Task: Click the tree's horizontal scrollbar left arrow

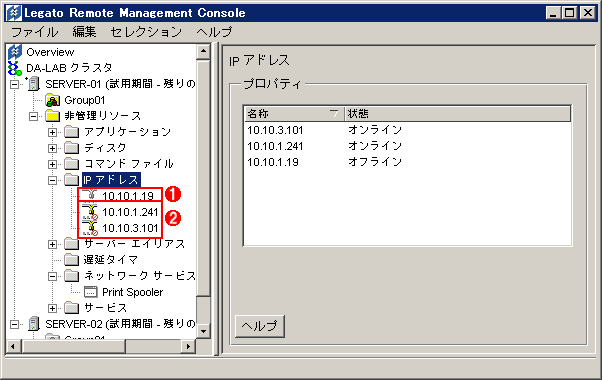Action: [x=13, y=346]
